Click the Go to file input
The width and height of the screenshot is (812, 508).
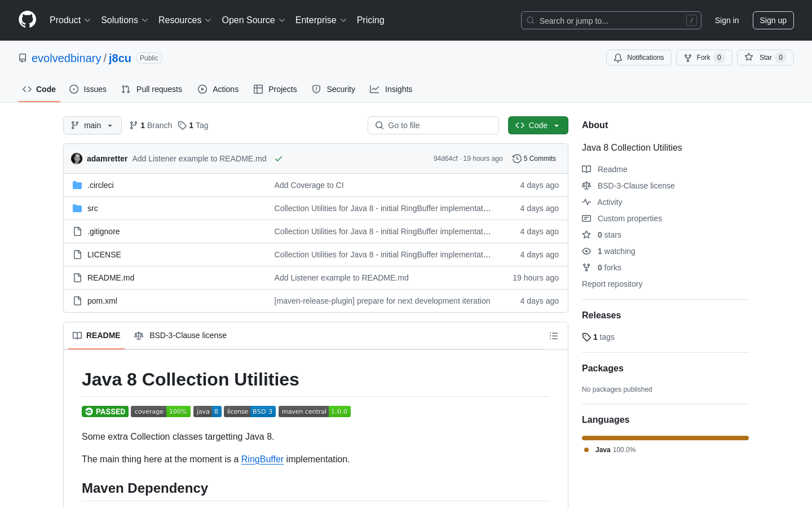[x=433, y=125]
